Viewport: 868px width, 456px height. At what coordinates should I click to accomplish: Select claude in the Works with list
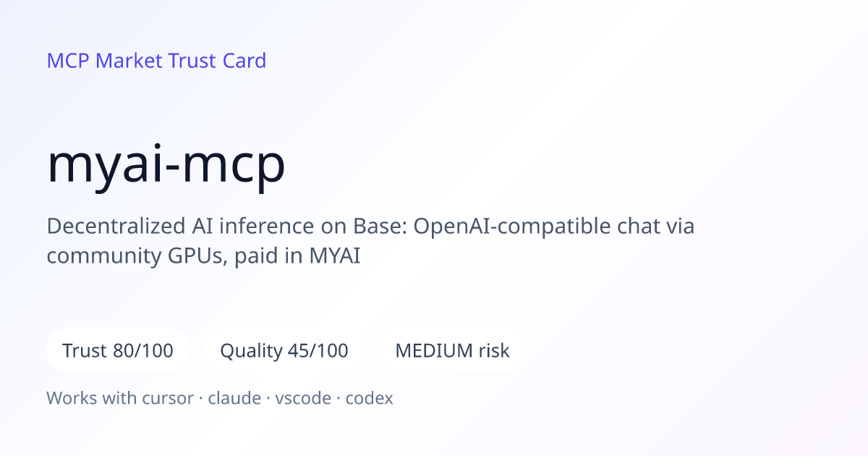234,398
